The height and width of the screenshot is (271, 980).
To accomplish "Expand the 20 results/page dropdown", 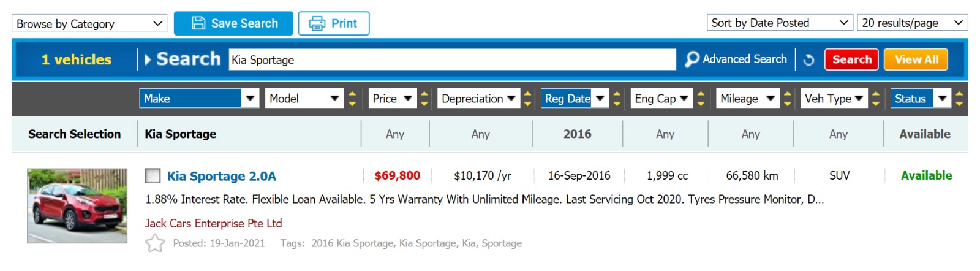I will (x=912, y=23).
